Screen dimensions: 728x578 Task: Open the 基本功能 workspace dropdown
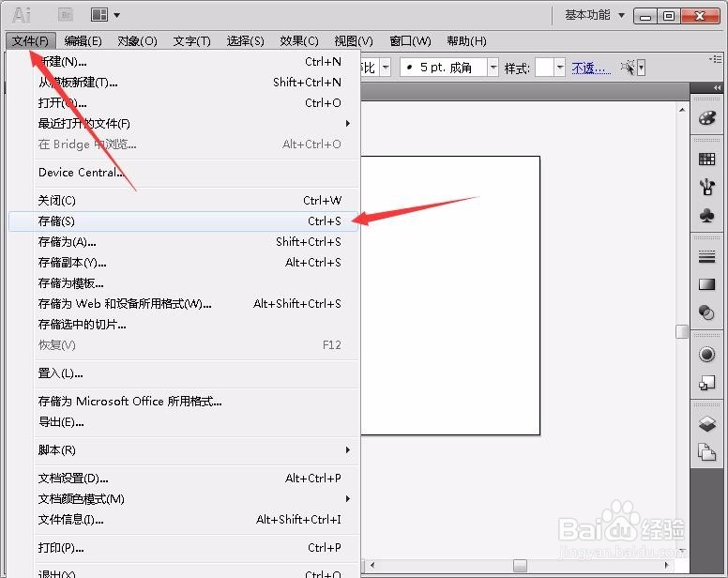pyautogui.click(x=595, y=15)
